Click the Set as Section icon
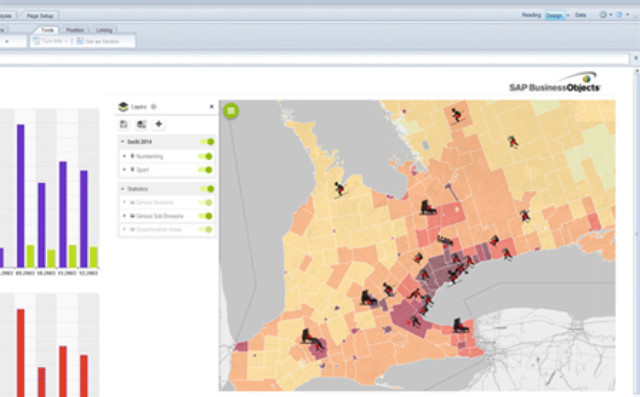Viewport: 640px width, 397px height. coord(80,41)
